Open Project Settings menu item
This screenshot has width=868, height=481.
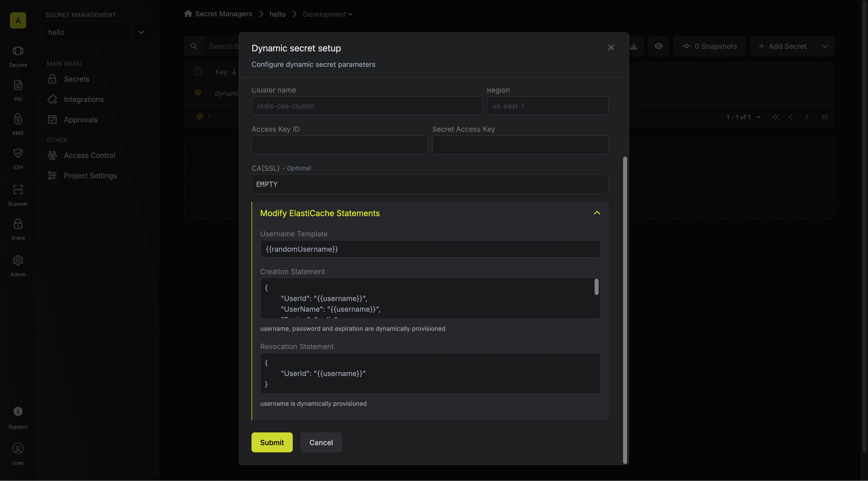pos(90,176)
